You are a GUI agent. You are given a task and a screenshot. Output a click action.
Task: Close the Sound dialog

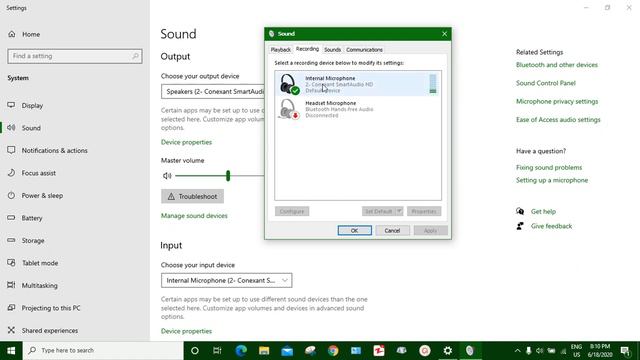pos(444,34)
